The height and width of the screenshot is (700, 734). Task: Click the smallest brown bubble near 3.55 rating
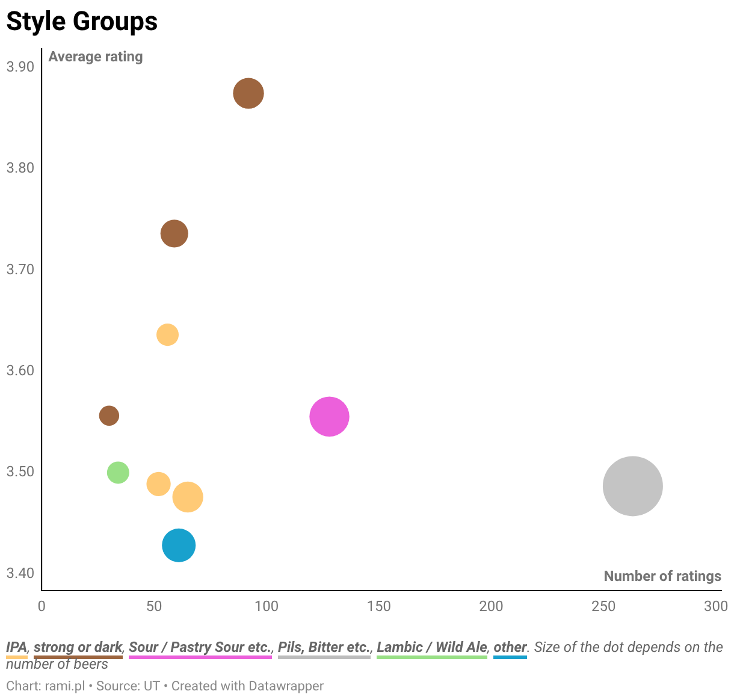109,415
